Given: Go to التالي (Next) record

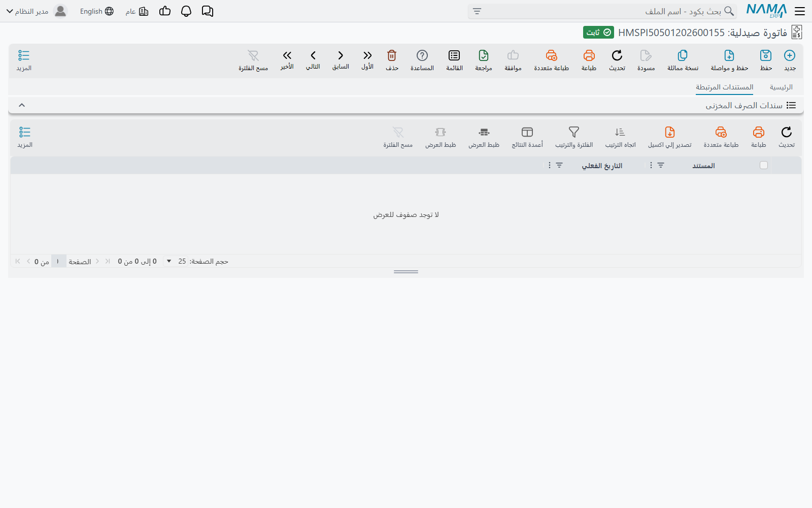Looking at the screenshot, I should [313, 55].
